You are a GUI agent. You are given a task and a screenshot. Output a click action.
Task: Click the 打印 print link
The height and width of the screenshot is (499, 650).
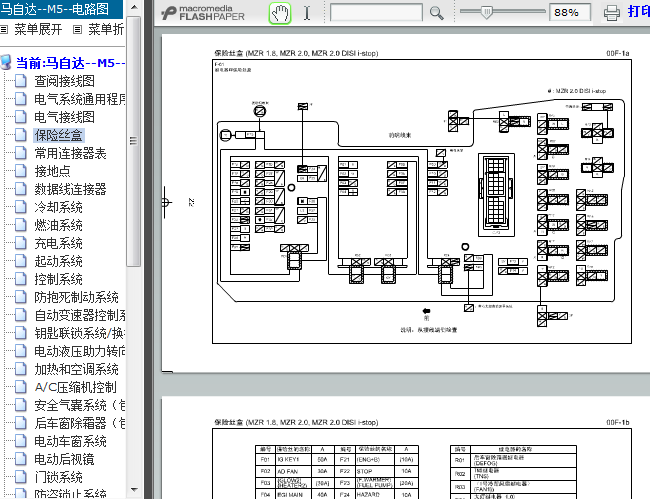coord(637,12)
